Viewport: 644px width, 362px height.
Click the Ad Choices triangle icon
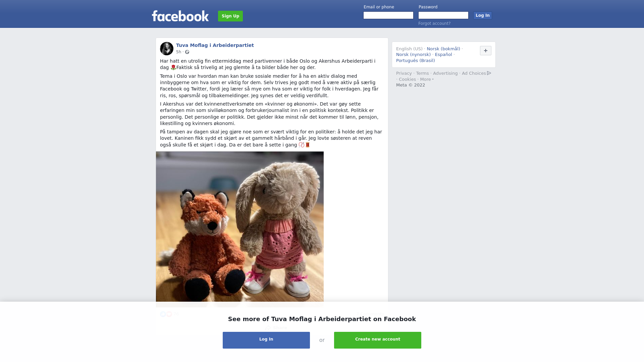[489, 73]
